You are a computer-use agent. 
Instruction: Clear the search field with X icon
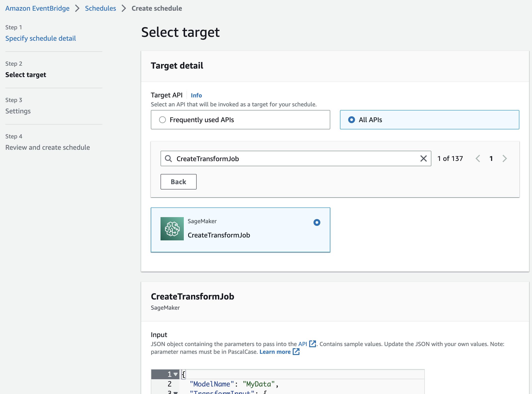coord(423,158)
